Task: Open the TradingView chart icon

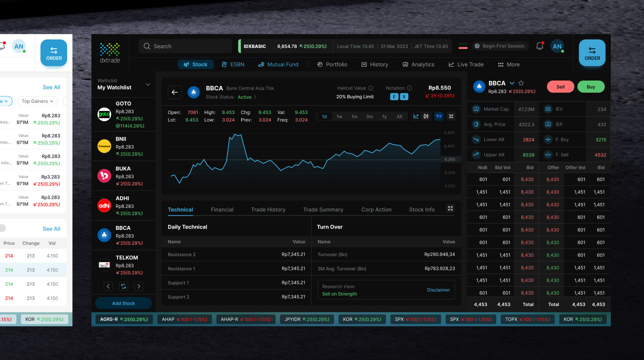Action: 439,116
